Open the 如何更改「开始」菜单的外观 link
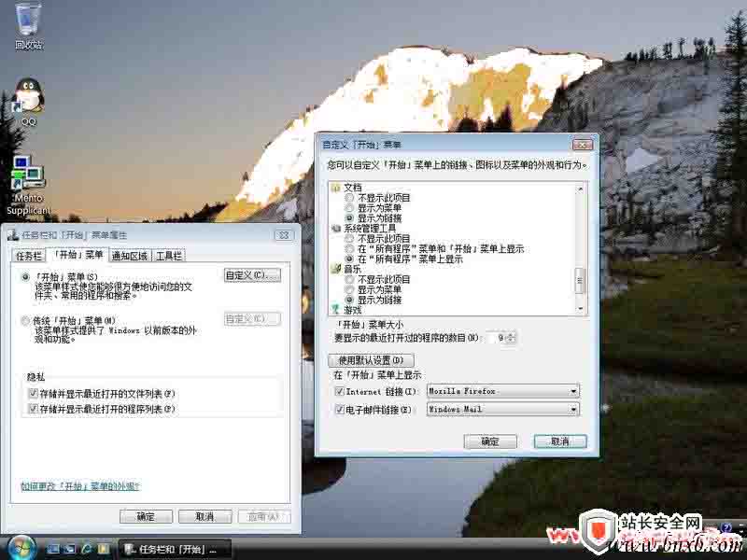Viewport: 747px width, 560px height. 80,486
